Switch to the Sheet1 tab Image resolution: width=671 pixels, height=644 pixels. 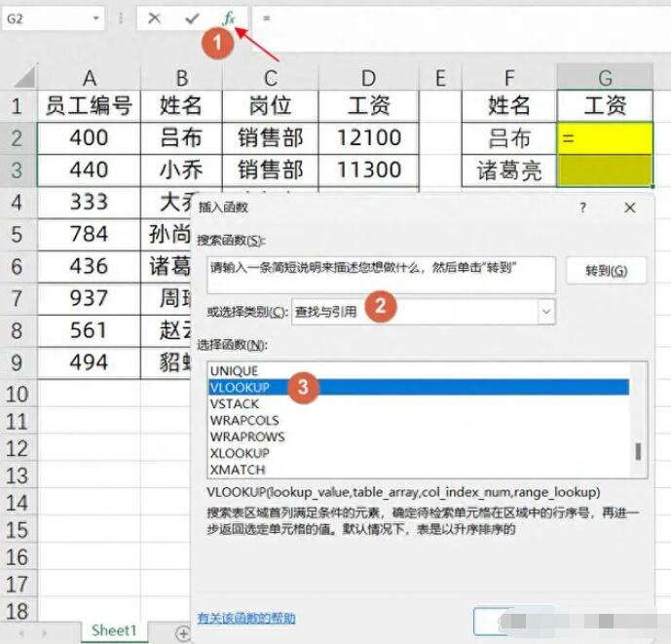(114, 630)
